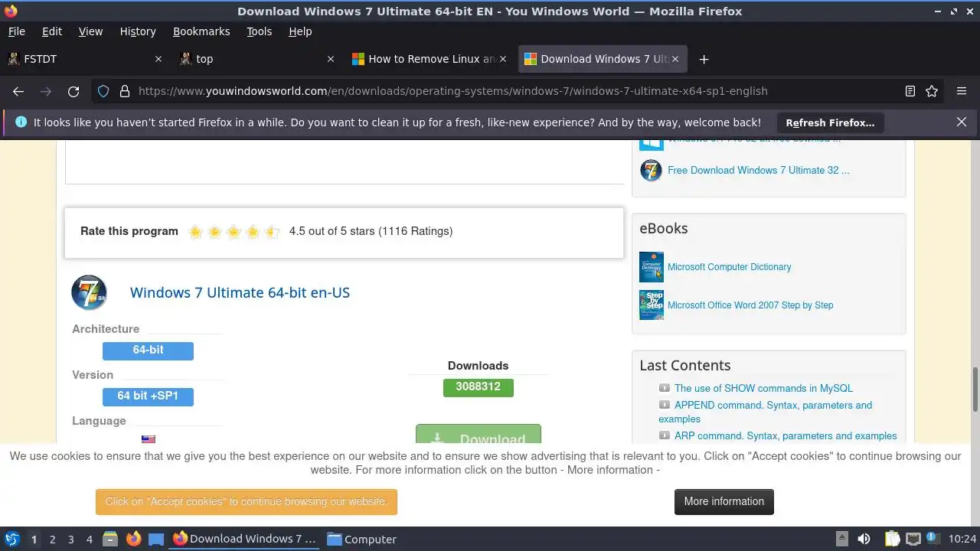
Task: Open the Tools menu
Action: pyautogui.click(x=259, y=31)
